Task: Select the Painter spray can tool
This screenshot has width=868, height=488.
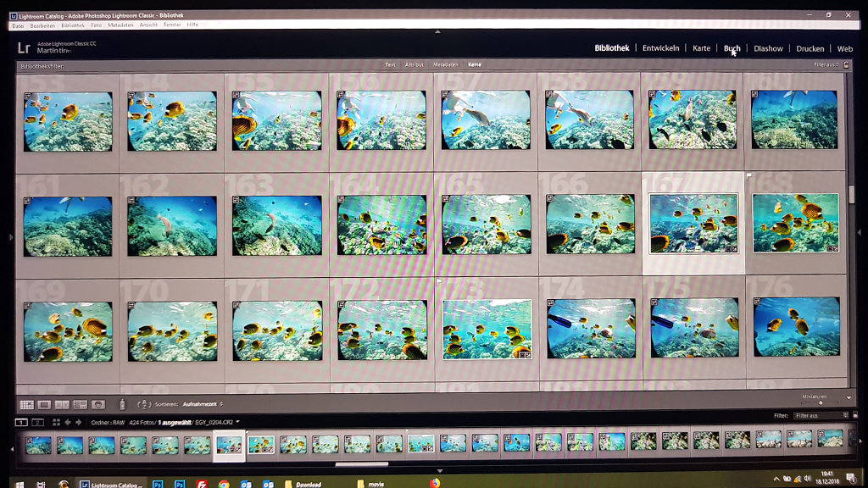Action: click(122, 405)
